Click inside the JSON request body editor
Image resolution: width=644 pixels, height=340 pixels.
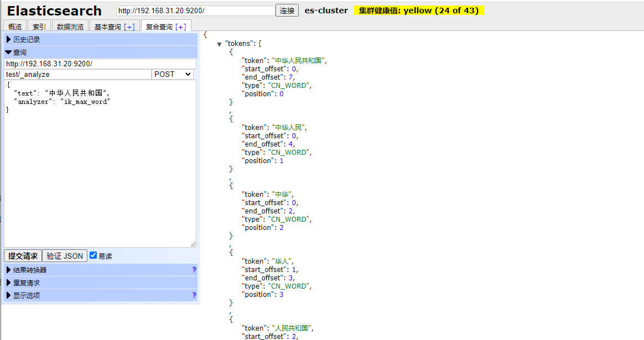[100, 166]
